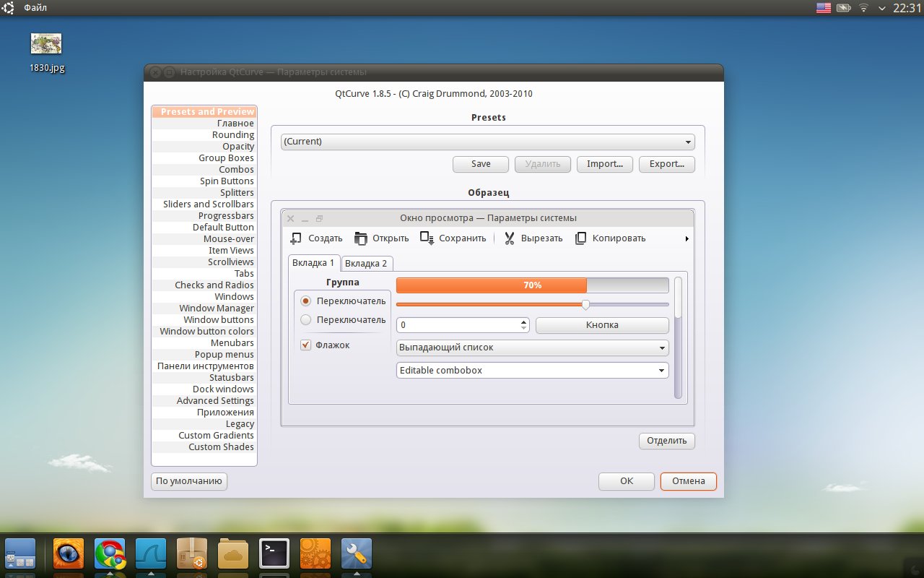Launch the cat-eye image viewer dock icon
Image resolution: width=924 pixels, height=578 pixels.
pyautogui.click(x=69, y=554)
